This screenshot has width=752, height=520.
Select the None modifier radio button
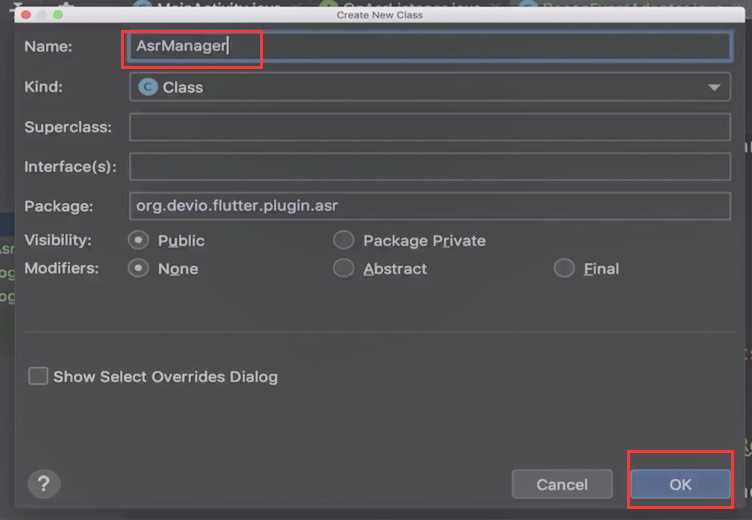point(139,268)
